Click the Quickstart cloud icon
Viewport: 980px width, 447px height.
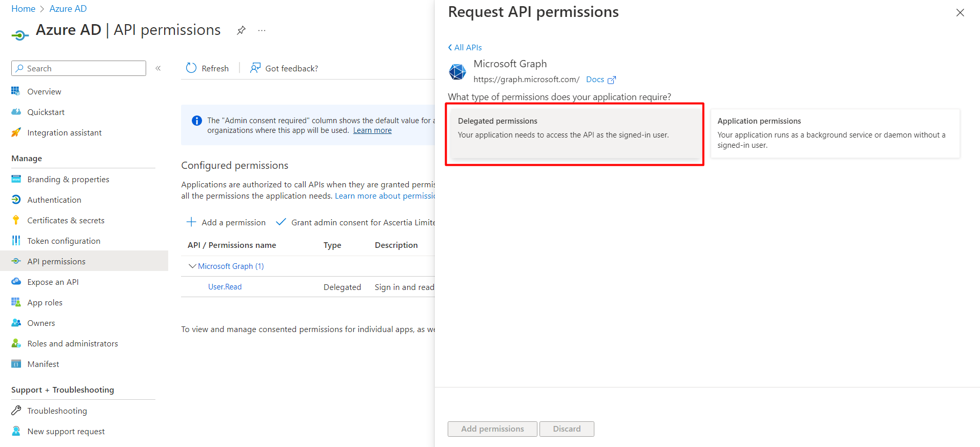[16, 112]
